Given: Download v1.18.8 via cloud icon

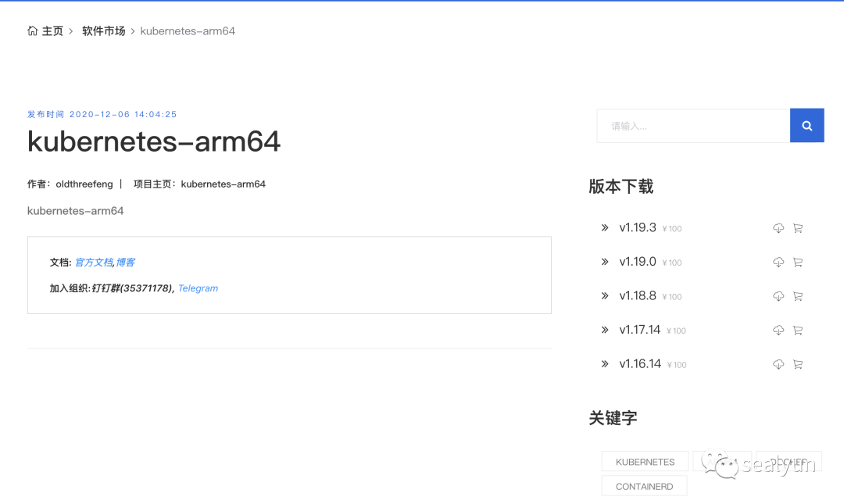Looking at the screenshot, I should [778, 296].
